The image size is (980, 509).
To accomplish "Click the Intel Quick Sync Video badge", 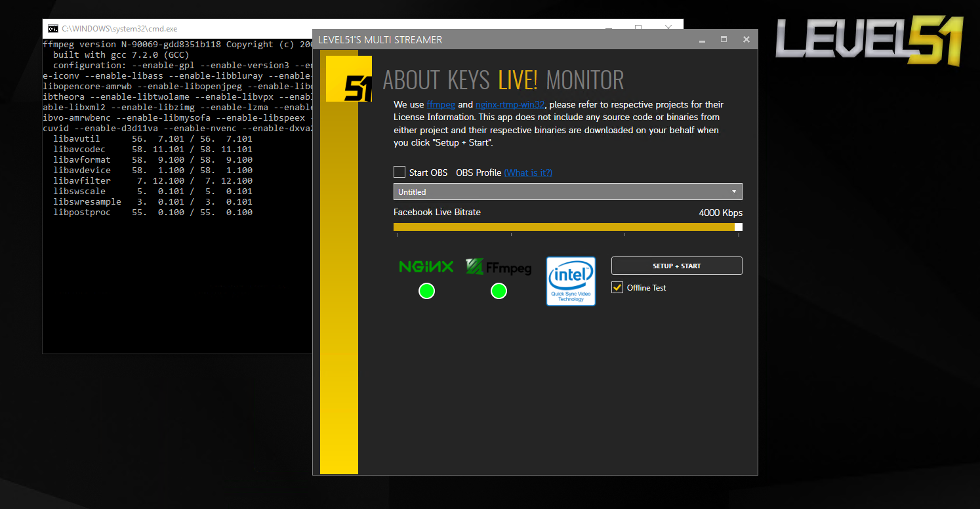I will tap(571, 281).
